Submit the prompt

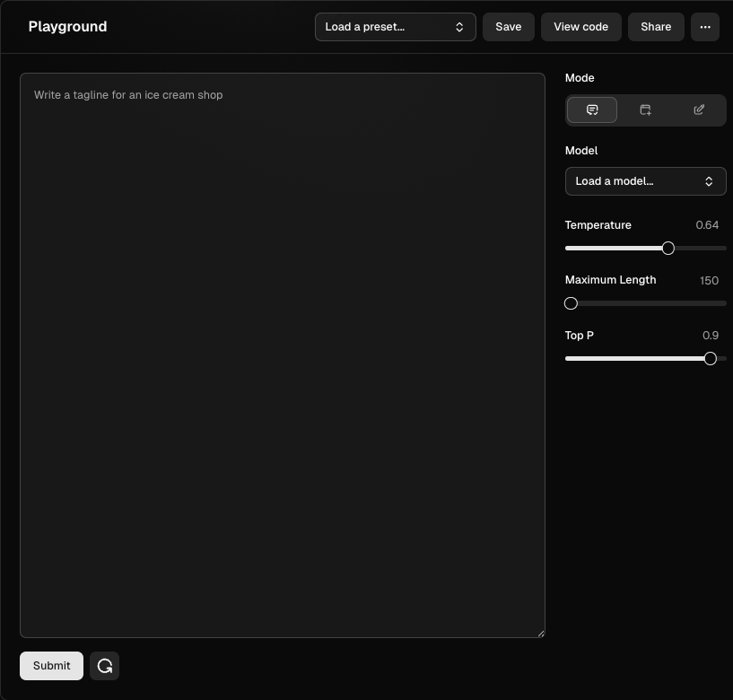click(x=51, y=666)
